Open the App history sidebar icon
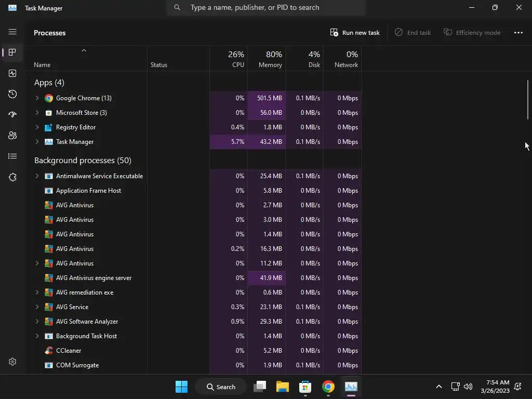This screenshot has height=399, width=532. pyautogui.click(x=12, y=94)
